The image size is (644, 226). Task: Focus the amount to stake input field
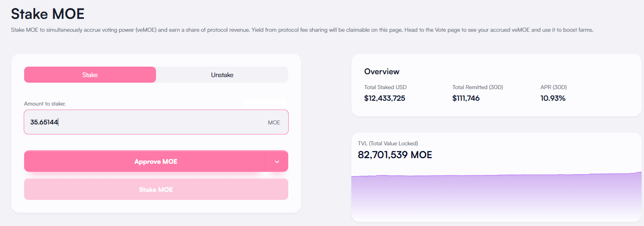(145, 122)
